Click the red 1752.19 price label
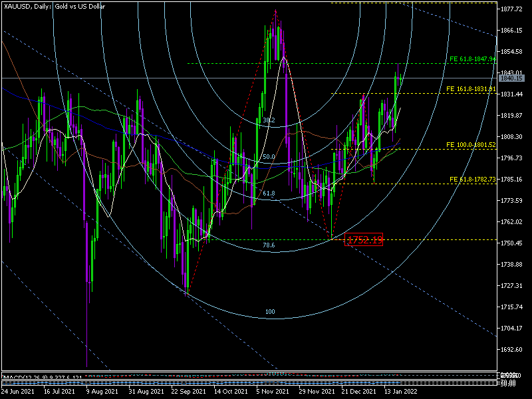 tap(364, 239)
